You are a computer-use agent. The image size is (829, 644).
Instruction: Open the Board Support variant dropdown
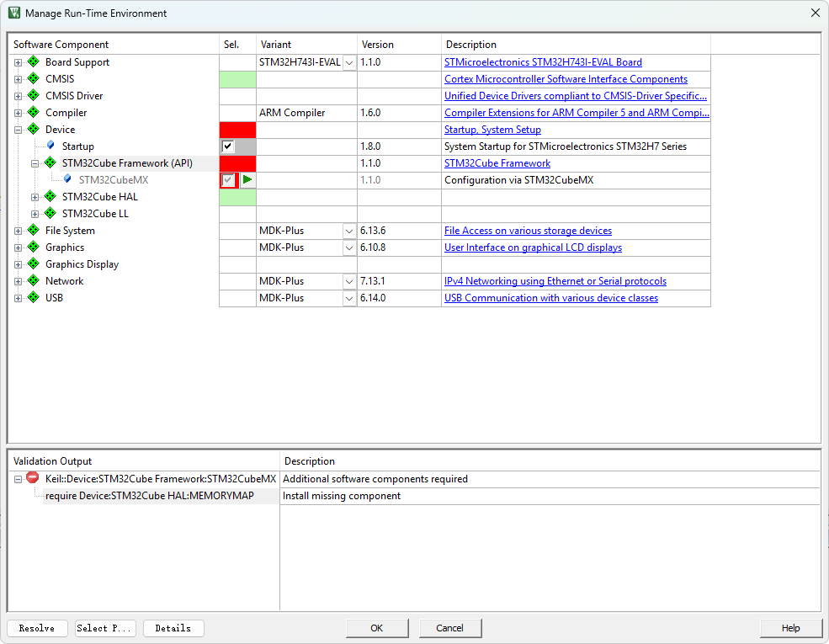[349, 62]
